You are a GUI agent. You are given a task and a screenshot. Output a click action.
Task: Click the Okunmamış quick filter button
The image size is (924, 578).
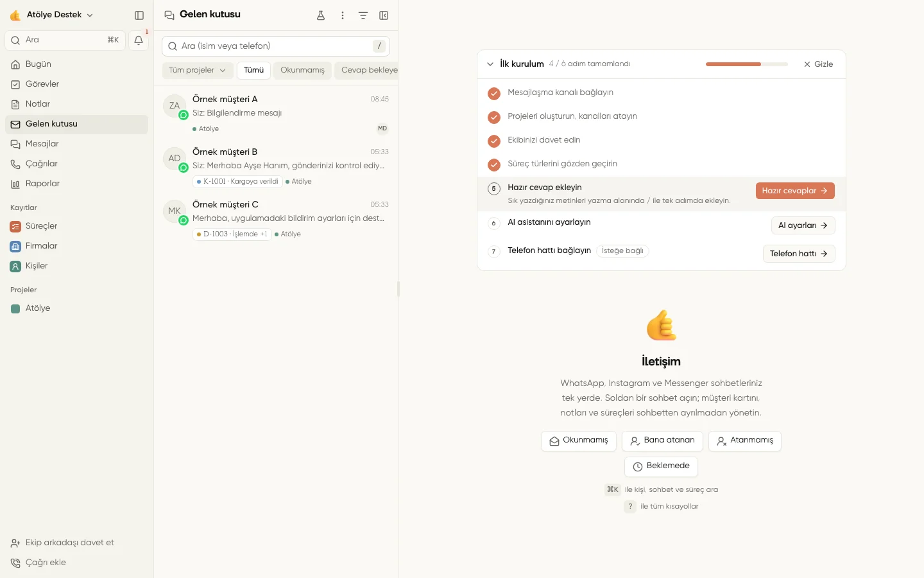coord(579,441)
